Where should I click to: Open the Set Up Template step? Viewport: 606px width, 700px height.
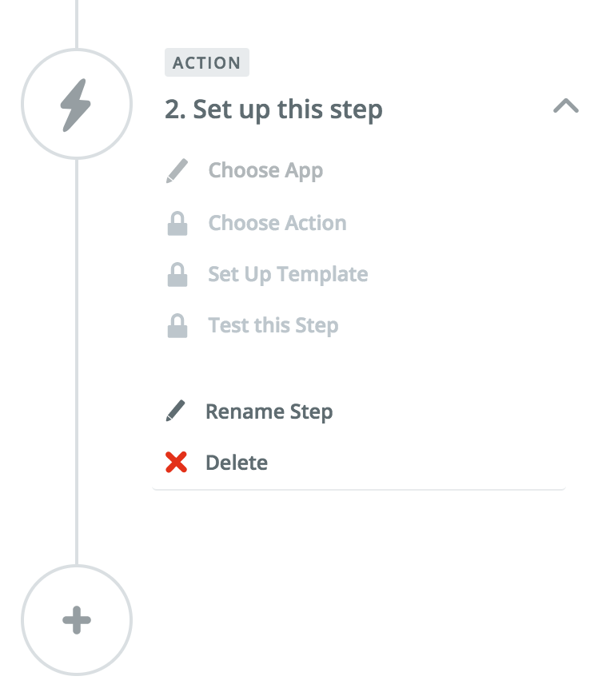click(x=288, y=273)
